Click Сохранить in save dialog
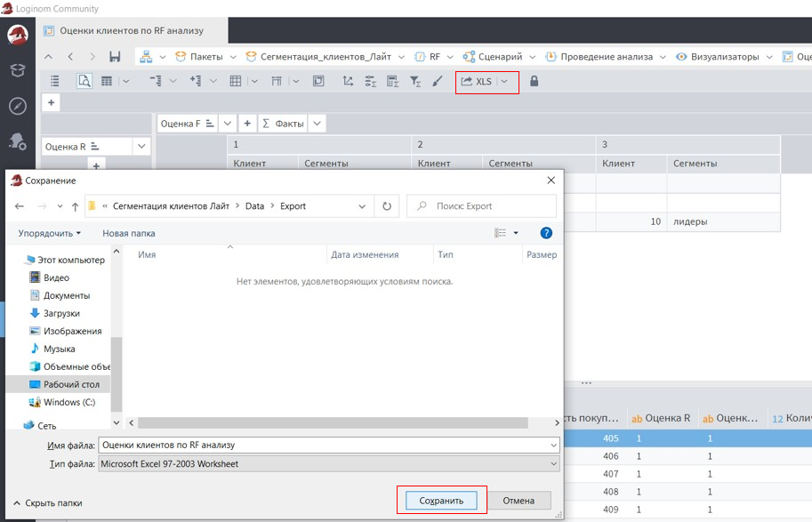Viewport: 812px width, 522px height. [x=441, y=501]
